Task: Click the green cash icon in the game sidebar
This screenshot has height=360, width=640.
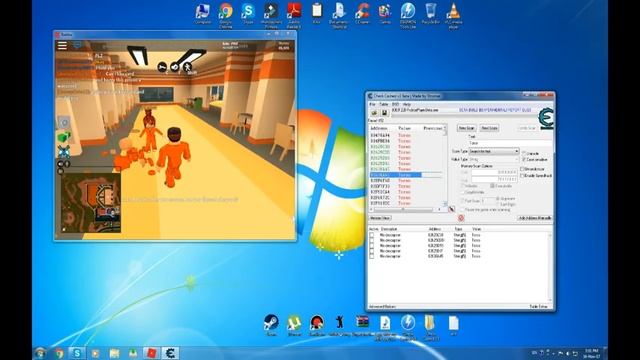Action: click(64, 137)
